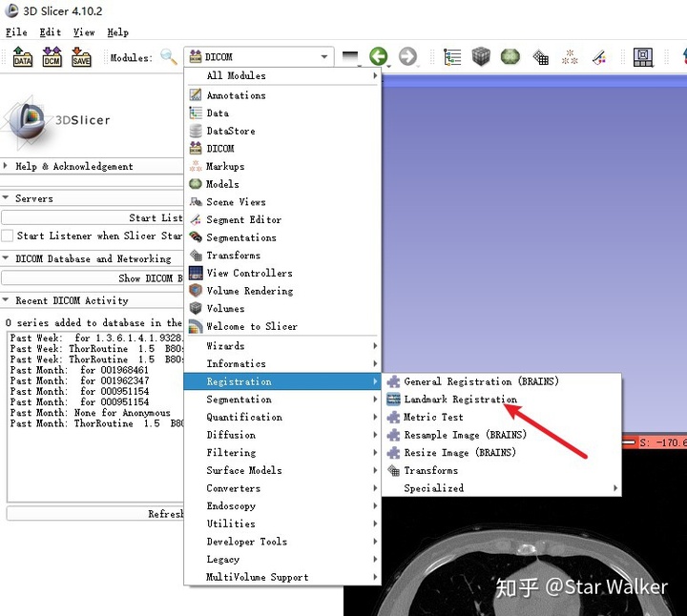Select DataStore in the module list
Viewport: 687px width, 616px height.
point(282,131)
